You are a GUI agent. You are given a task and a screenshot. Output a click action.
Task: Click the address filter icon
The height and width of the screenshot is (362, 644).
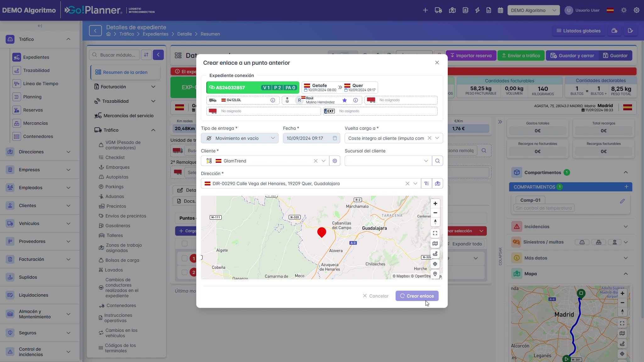[x=426, y=184]
